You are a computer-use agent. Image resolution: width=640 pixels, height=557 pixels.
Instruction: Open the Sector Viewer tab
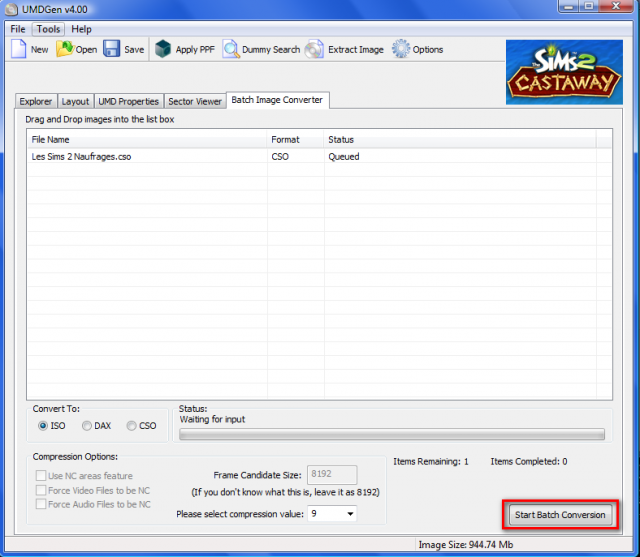pyautogui.click(x=195, y=101)
